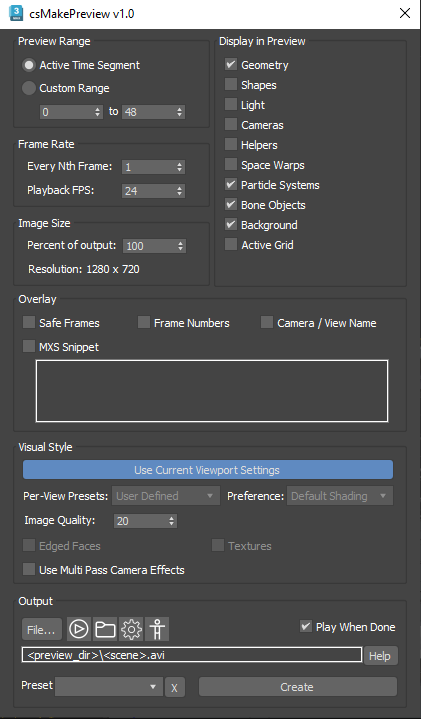Click the Create button
Screen dimensions: 421x719
(x=298, y=687)
